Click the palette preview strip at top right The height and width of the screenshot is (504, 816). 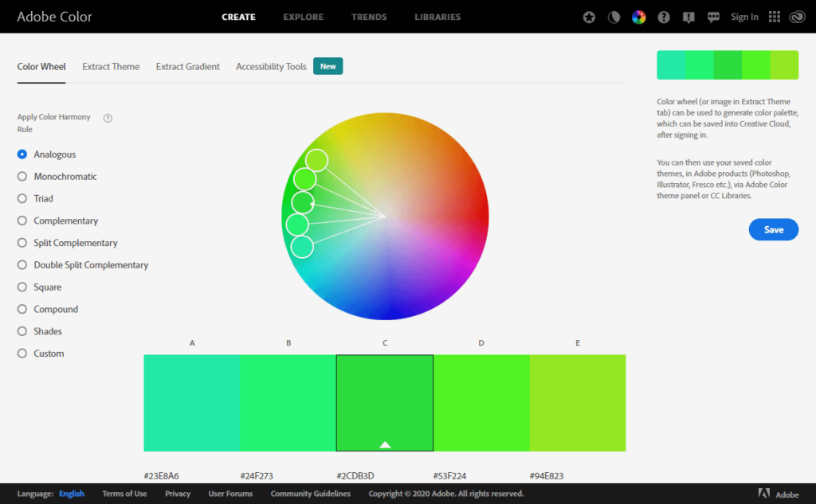pos(728,65)
